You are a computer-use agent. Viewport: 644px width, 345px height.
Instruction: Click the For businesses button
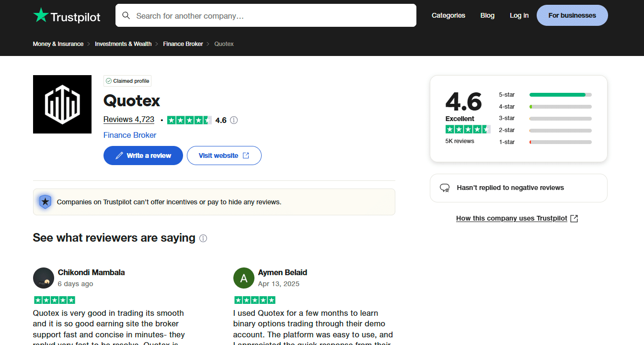pos(572,15)
